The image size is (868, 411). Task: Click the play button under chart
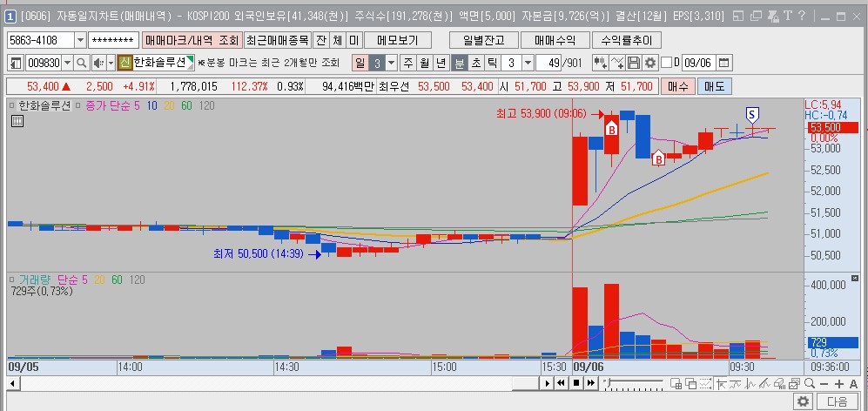pyautogui.click(x=547, y=383)
